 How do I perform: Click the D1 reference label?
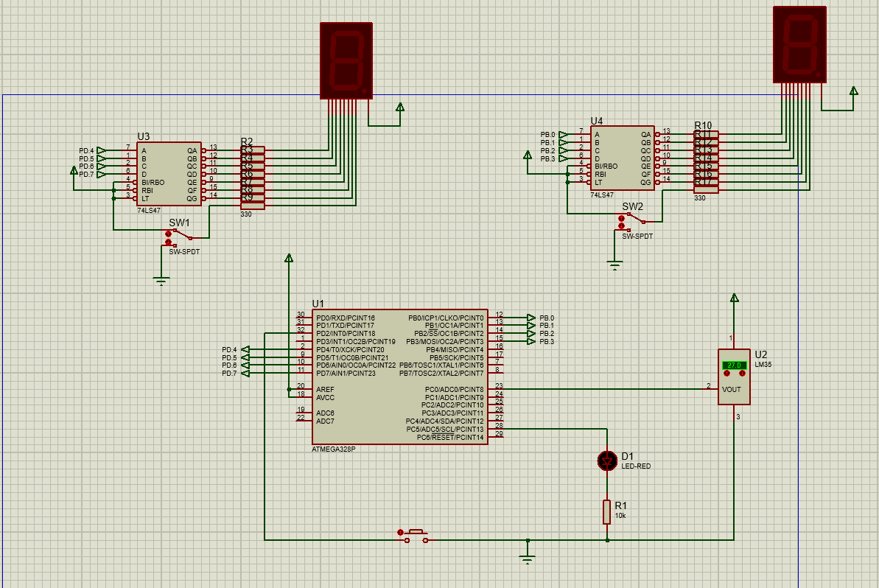coord(627,456)
